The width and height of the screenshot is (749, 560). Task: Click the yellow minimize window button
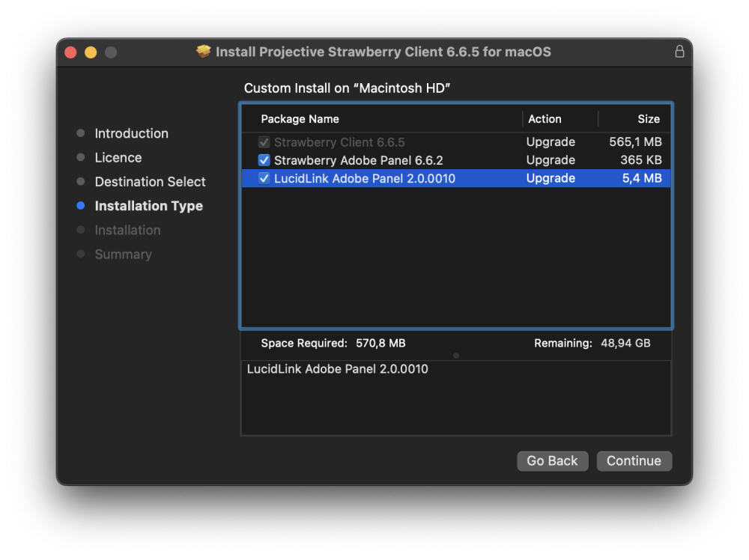click(x=91, y=52)
